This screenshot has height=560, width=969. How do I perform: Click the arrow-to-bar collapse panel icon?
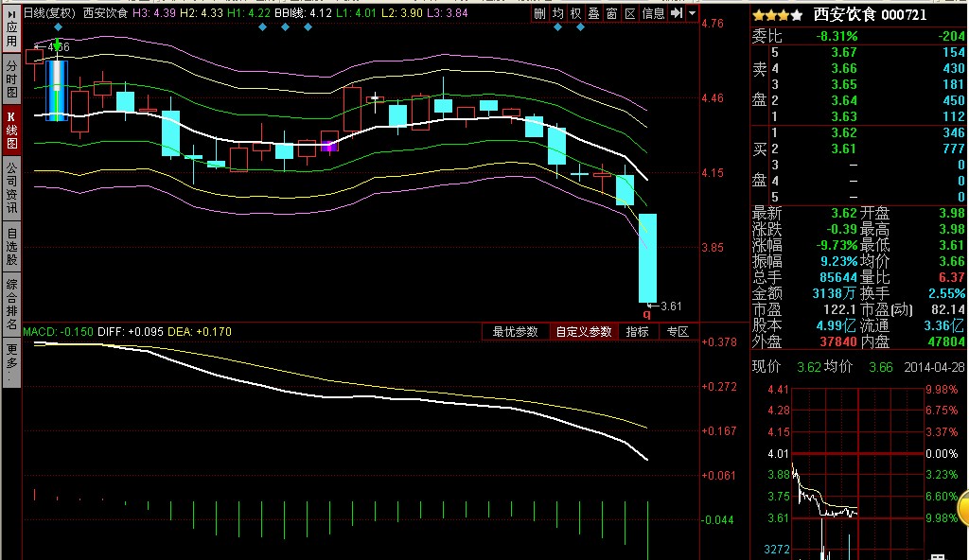677,13
